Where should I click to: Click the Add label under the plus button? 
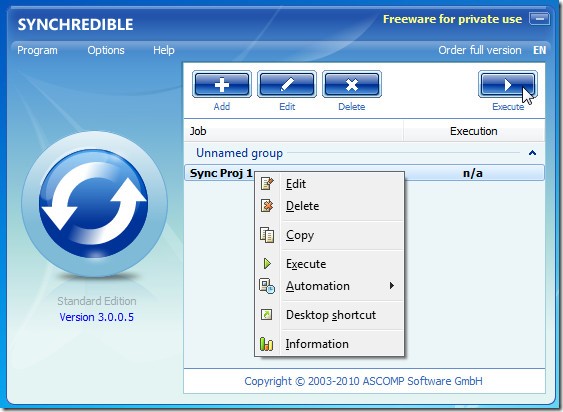(222, 107)
